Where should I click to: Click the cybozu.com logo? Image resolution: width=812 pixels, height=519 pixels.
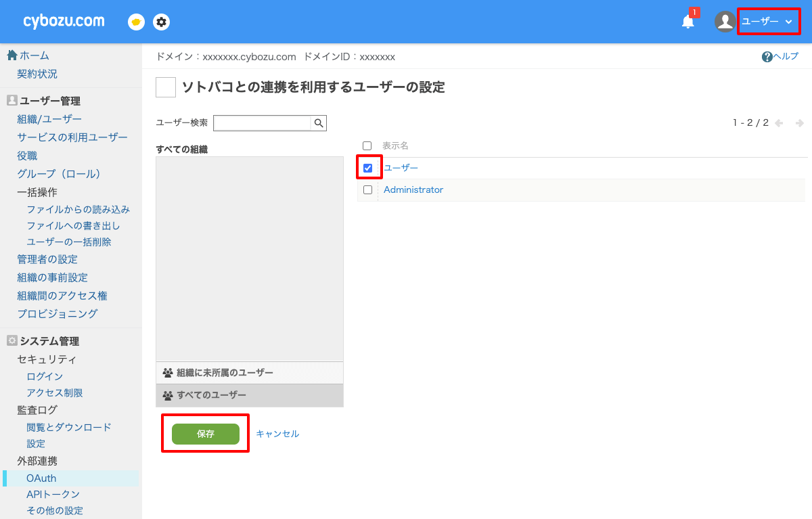point(64,20)
